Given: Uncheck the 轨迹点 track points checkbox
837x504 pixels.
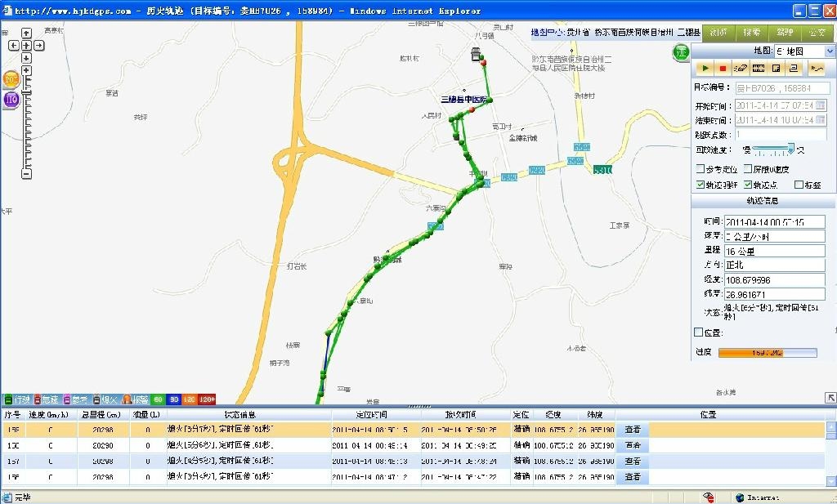Looking at the screenshot, I should (748, 185).
